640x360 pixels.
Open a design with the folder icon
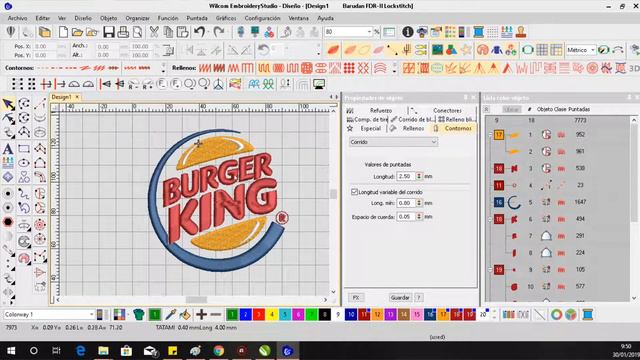point(77,32)
